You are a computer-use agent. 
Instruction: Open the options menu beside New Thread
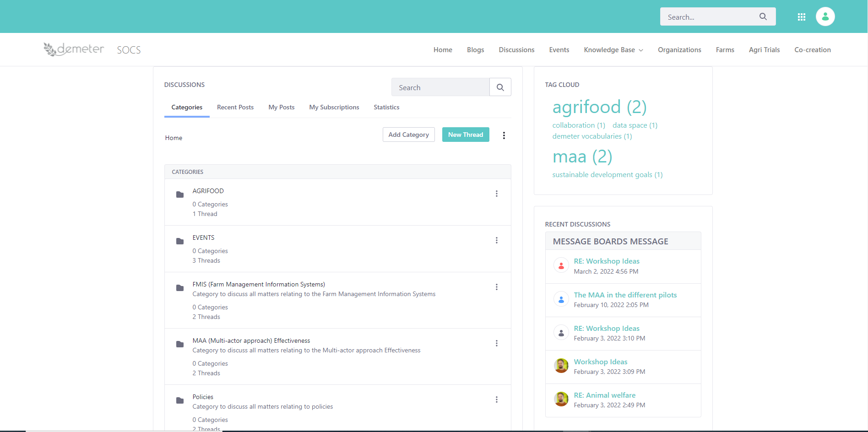click(504, 135)
